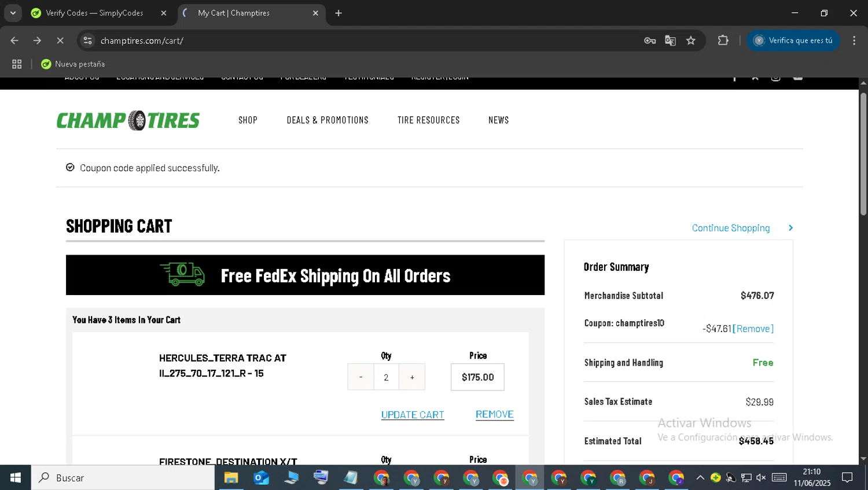
Task: Open TIRE RESOURCES menu
Action: click(428, 120)
